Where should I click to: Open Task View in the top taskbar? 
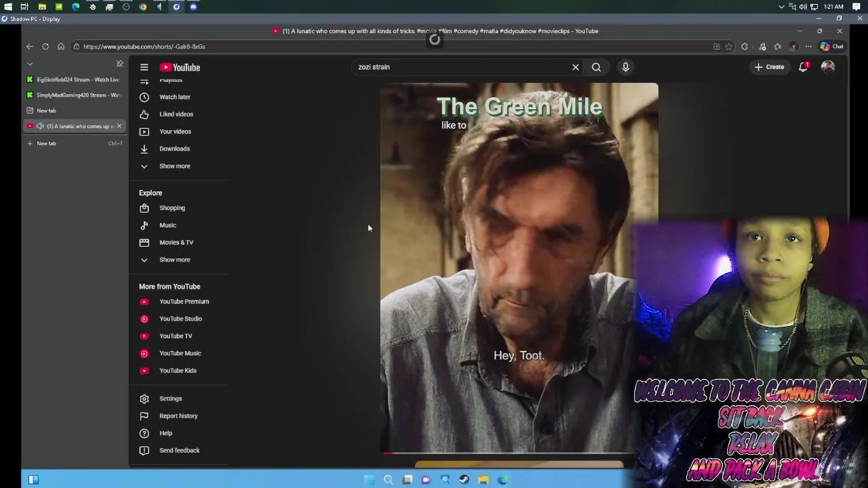coord(25,7)
